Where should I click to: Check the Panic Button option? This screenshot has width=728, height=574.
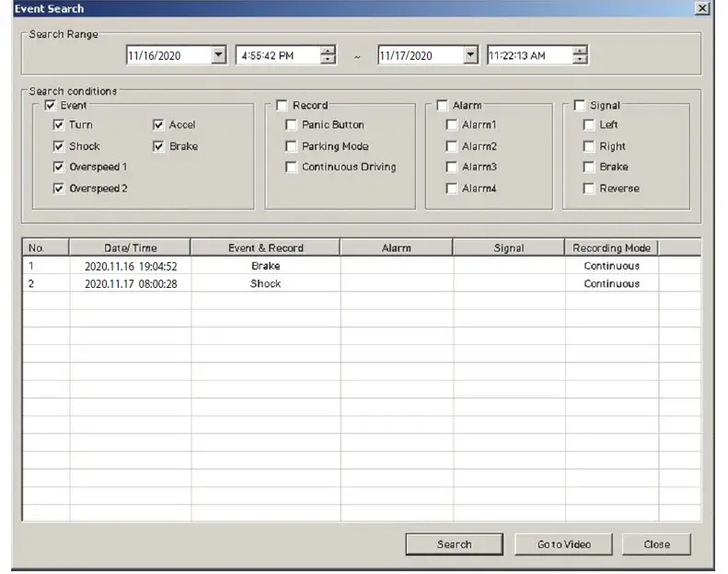click(291, 125)
